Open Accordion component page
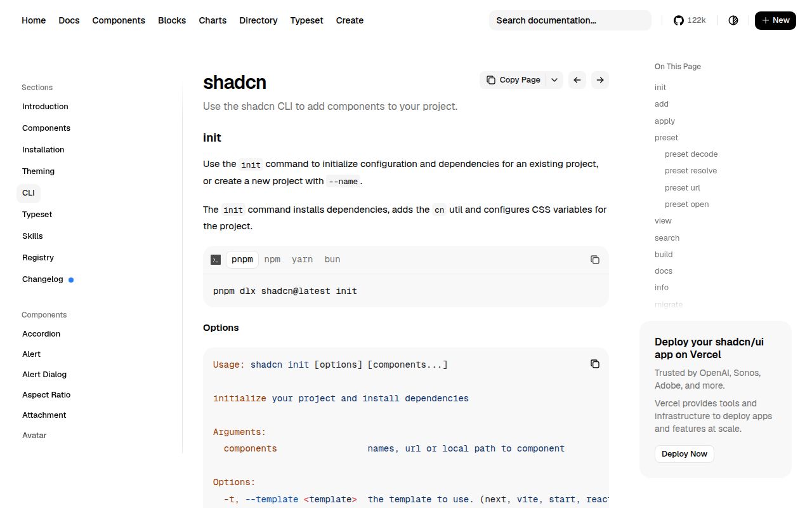Image resolution: width=812 pixels, height=508 pixels. pos(41,334)
